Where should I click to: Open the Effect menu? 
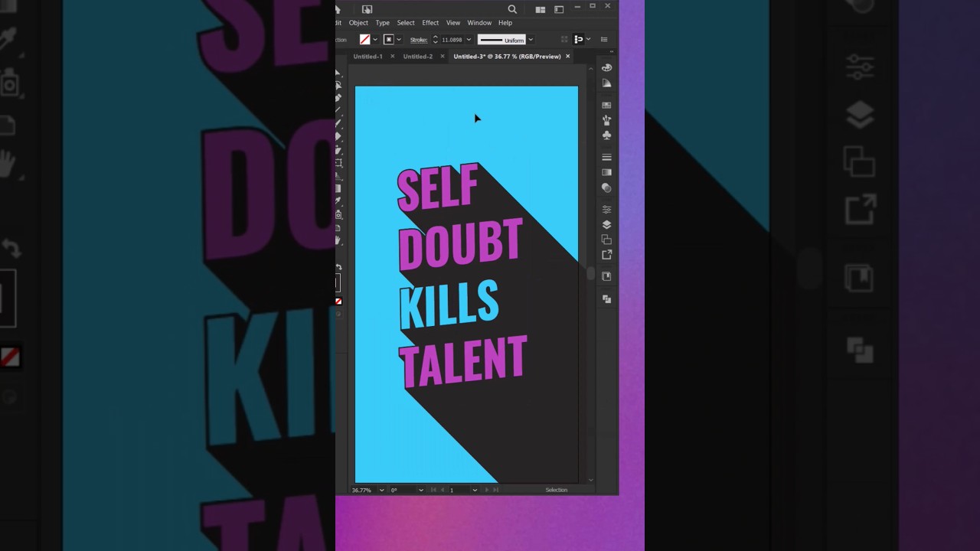click(430, 23)
